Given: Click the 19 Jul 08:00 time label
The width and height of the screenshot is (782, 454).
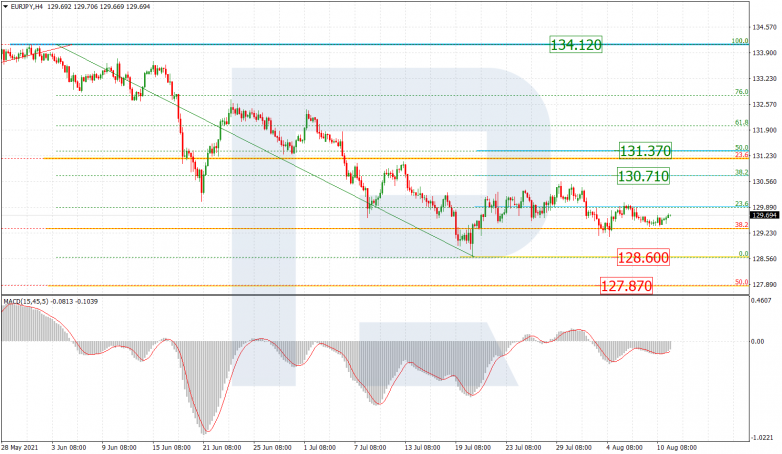Looking at the screenshot, I should coord(472,448).
